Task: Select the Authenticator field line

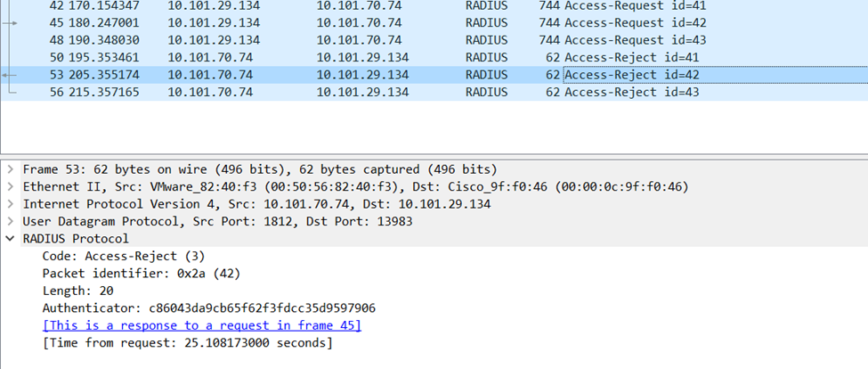Action: [208, 308]
